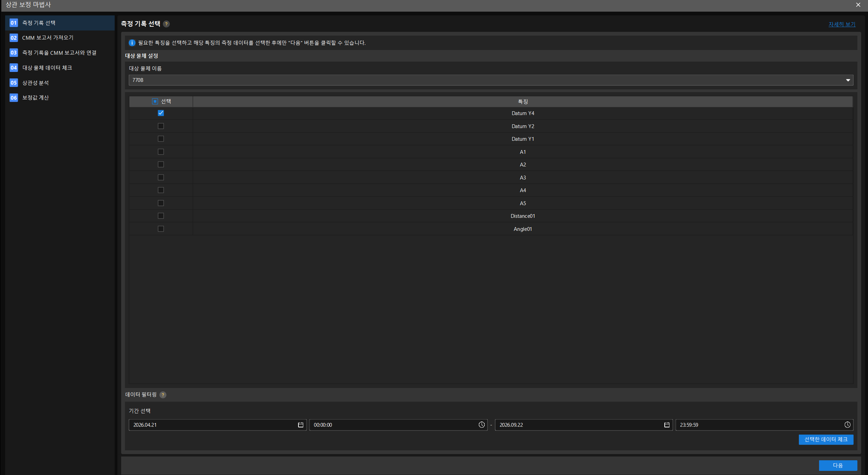
Task: Switch to step 06 보정값 계산
Action: 60,98
